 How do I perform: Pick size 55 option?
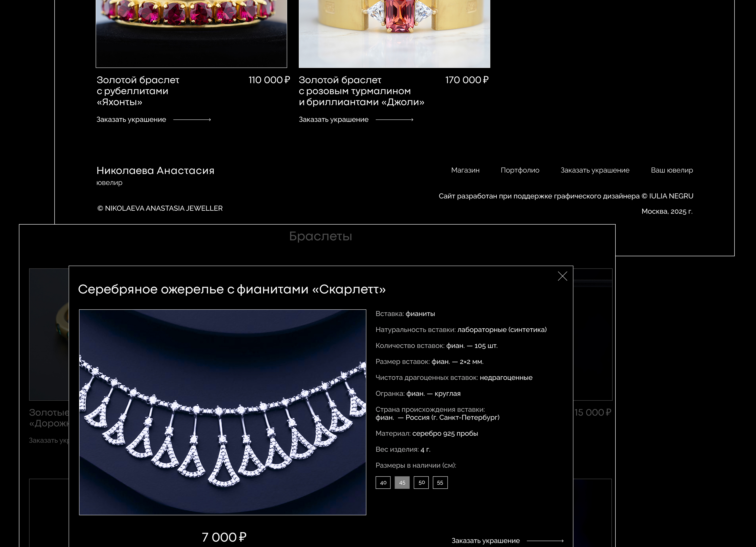click(x=440, y=483)
